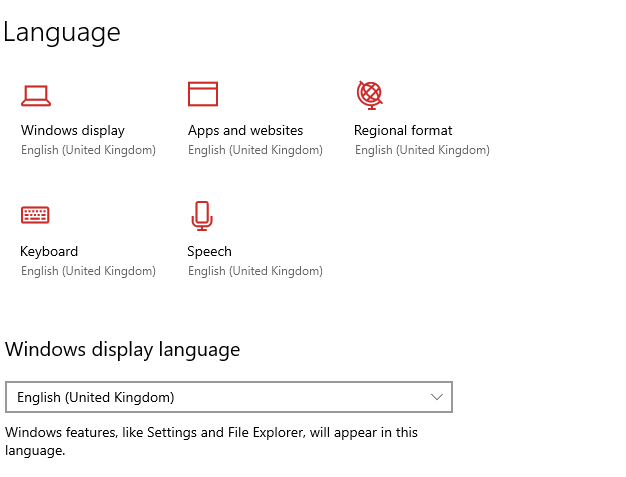This screenshot has width=626, height=477.
Task: Click the Regional format globe icon
Action: [370, 94]
